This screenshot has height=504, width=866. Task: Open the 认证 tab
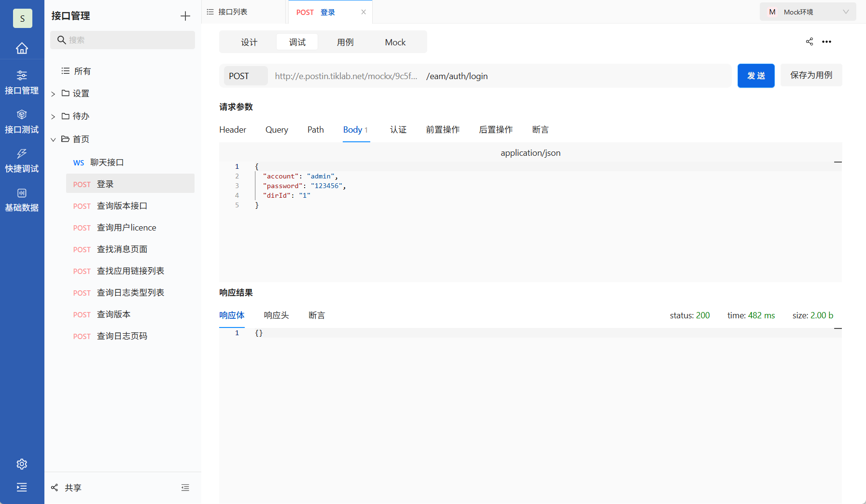pyautogui.click(x=398, y=129)
